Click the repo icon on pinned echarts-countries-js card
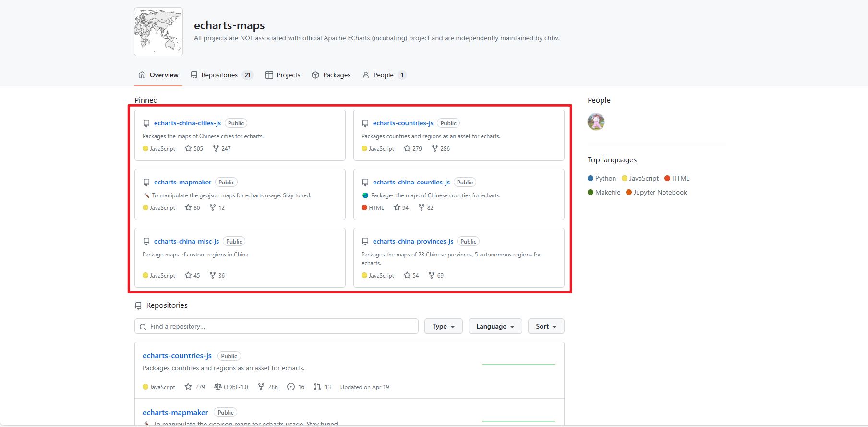868x427 pixels. (365, 123)
